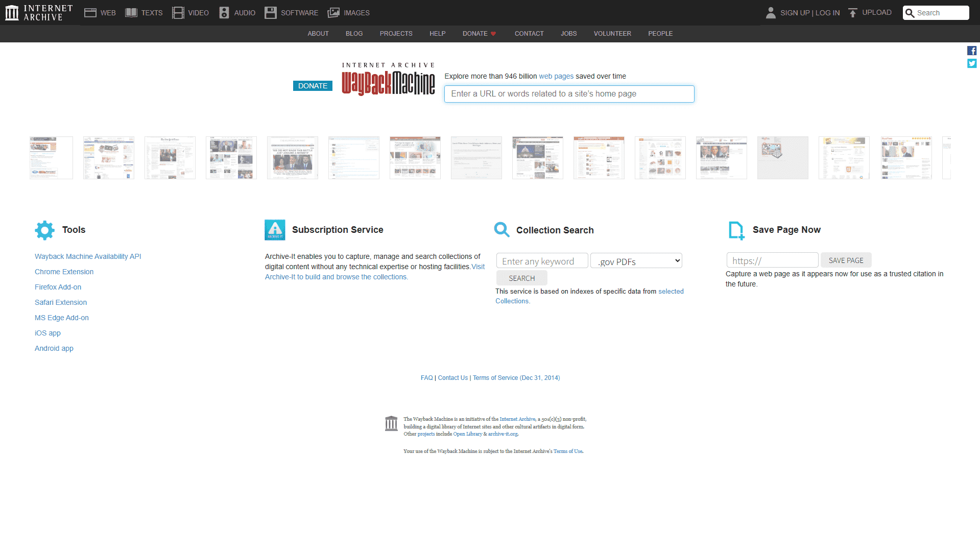Click the 'web pages' link in tagline
The image size is (980, 551).
click(556, 76)
